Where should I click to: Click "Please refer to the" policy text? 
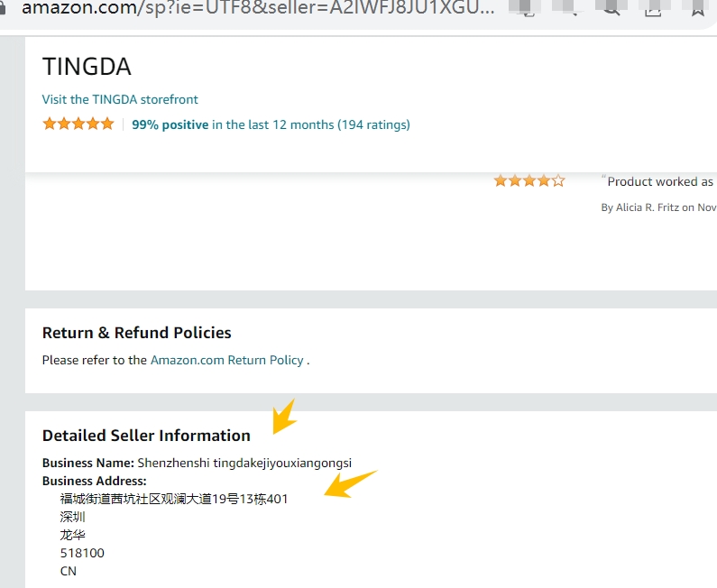(94, 361)
